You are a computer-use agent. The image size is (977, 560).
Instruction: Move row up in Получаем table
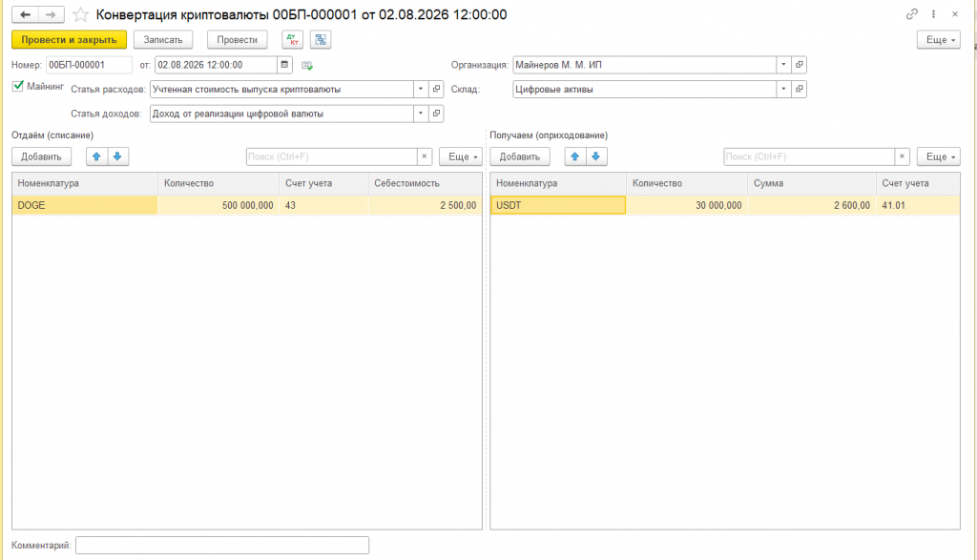coord(575,156)
